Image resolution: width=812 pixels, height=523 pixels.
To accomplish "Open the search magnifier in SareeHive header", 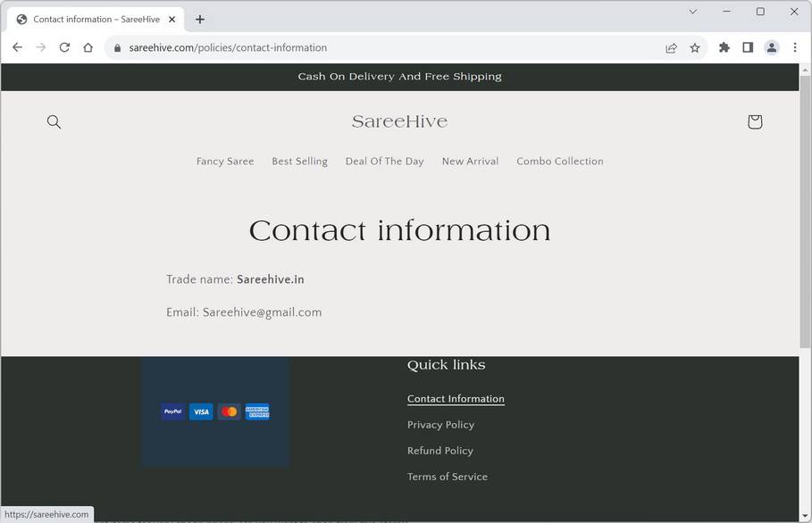I will [54, 121].
